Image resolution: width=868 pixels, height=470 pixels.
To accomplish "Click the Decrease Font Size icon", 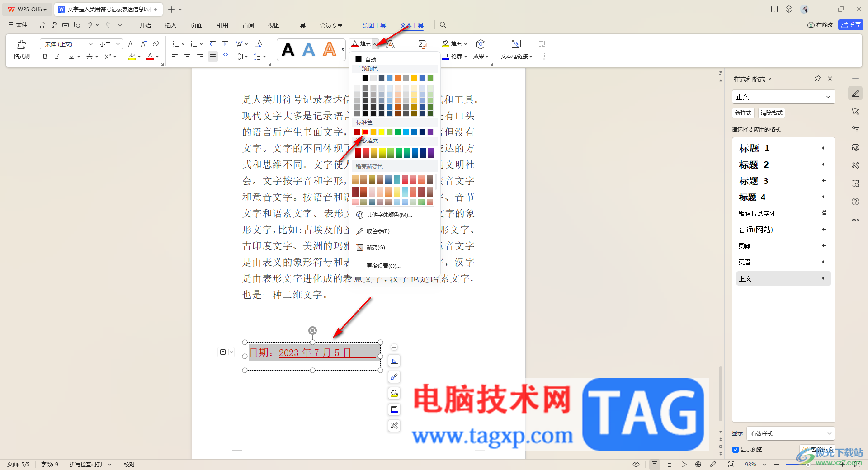I will (144, 44).
